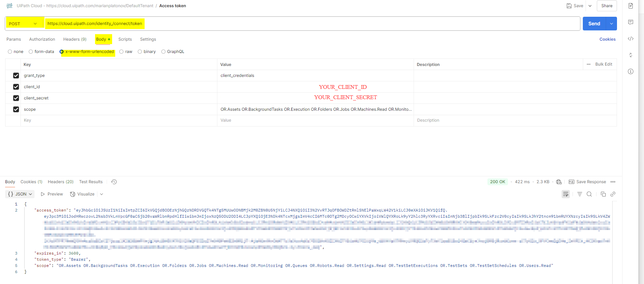Open the request Info icon
644x284 pixels.
click(631, 71)
